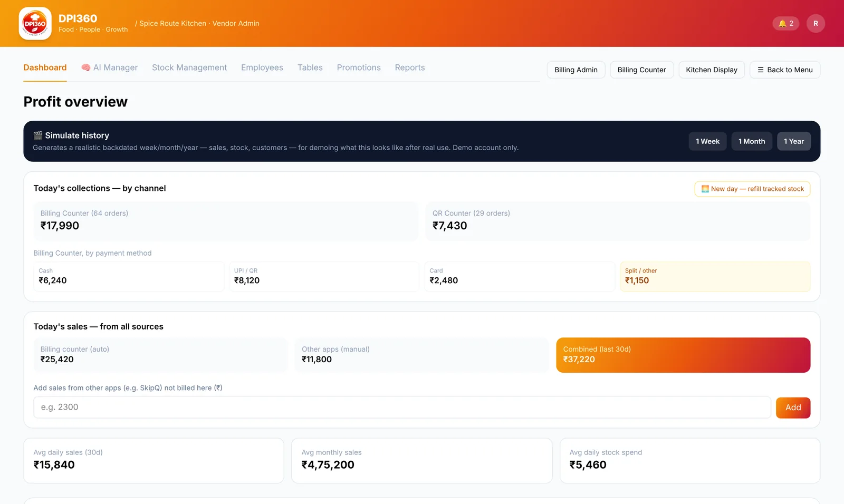The height and width of the screenshot is (504, 844).
Task: Click the Avg daily sales (30d) card
Action: tap(154, 461)
